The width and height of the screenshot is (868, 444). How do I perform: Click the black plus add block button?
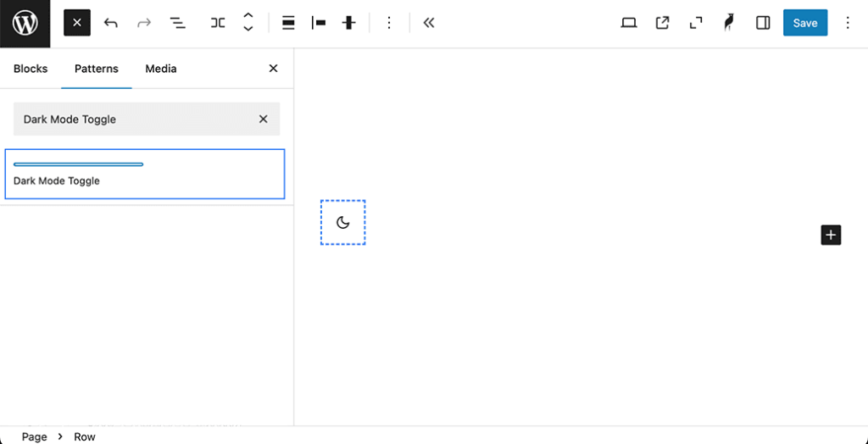(x=831, y=236)
